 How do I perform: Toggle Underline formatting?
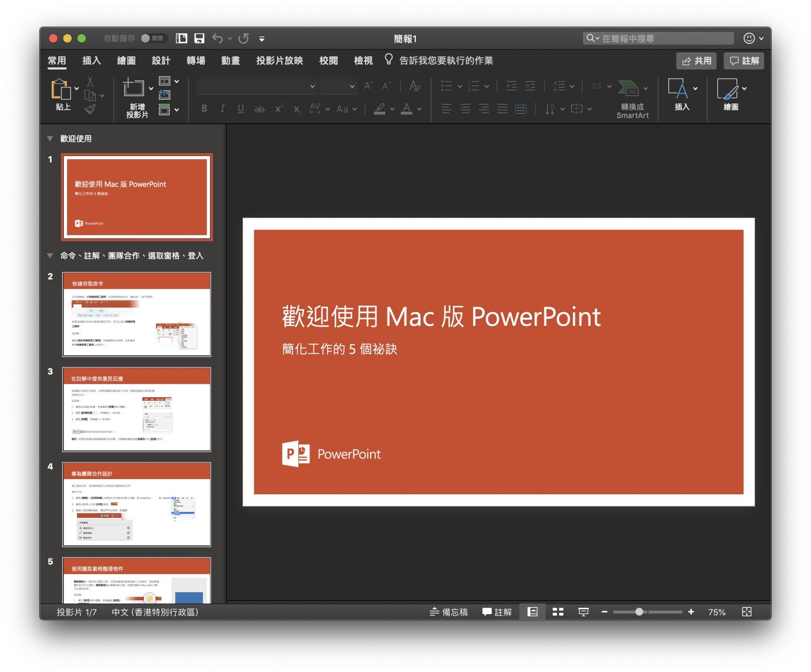tap(241, 108)
